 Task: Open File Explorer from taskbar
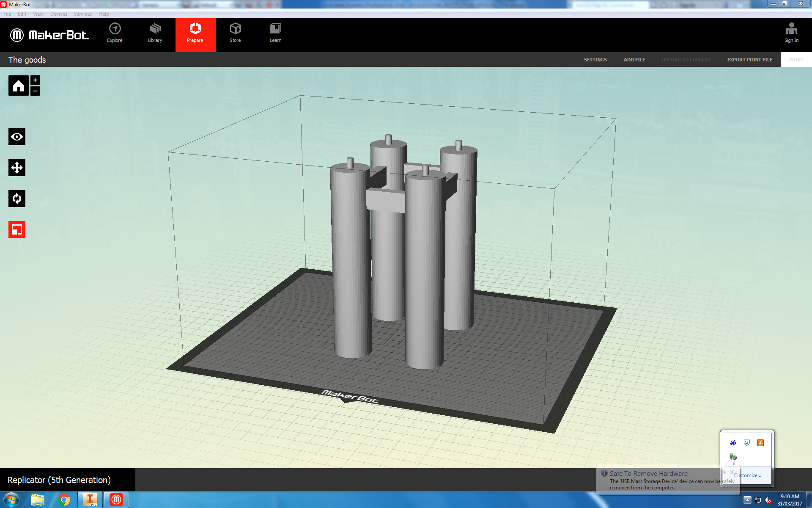point(38,500)
